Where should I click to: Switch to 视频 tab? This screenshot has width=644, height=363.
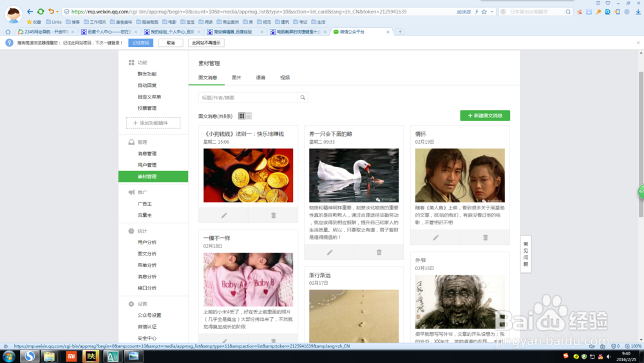(285, 78)
